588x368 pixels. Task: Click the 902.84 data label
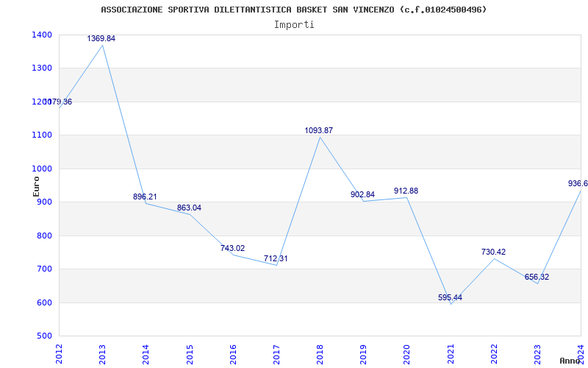(362, 194)
